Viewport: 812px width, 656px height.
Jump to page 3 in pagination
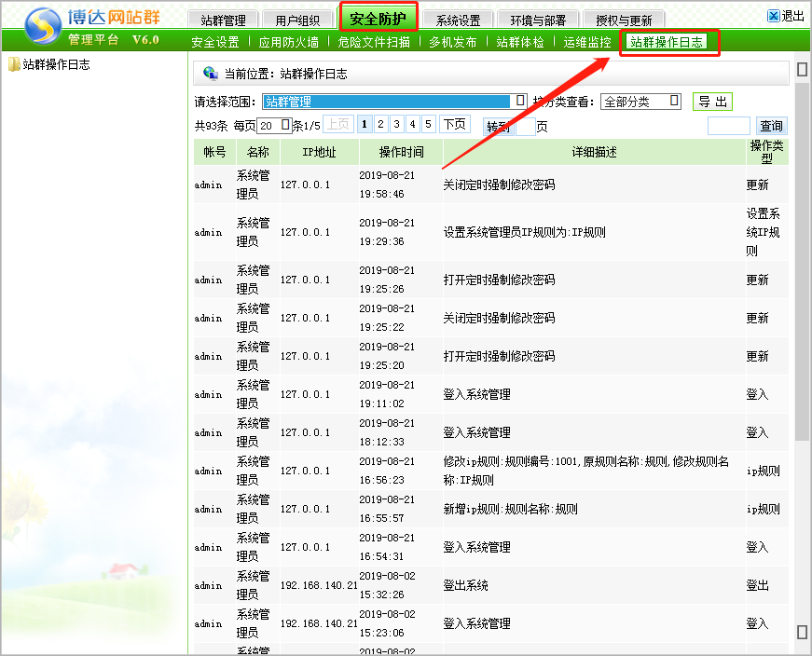[x=396, y=125]
